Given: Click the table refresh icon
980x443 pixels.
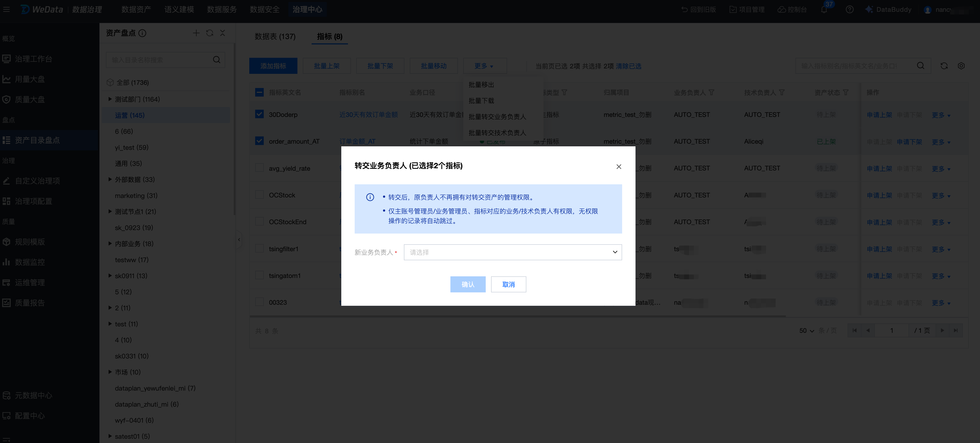Looking at the screenshot, I should tap(944, 66).
